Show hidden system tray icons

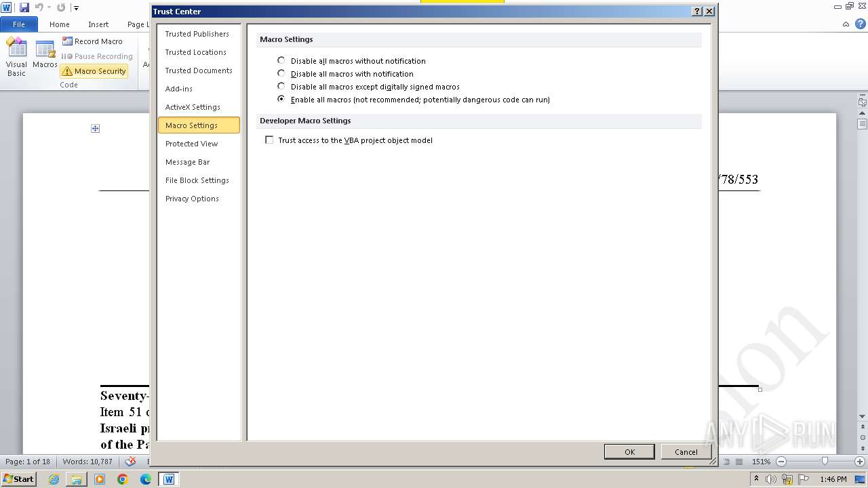tap(756, 479)
